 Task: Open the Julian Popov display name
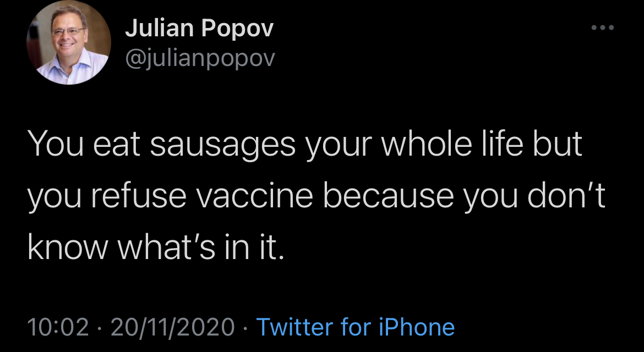pyautogui.click(x=199, y=29)
